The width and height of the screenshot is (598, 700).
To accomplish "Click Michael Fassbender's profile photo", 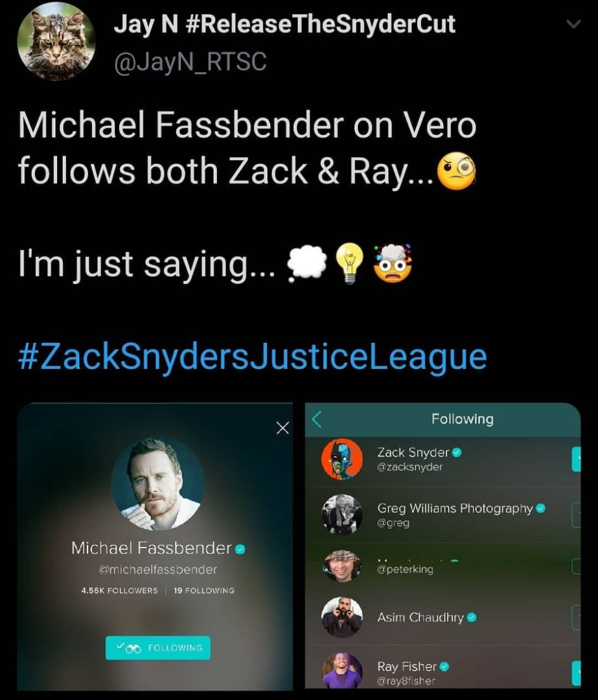I will (x=158, y=484).
